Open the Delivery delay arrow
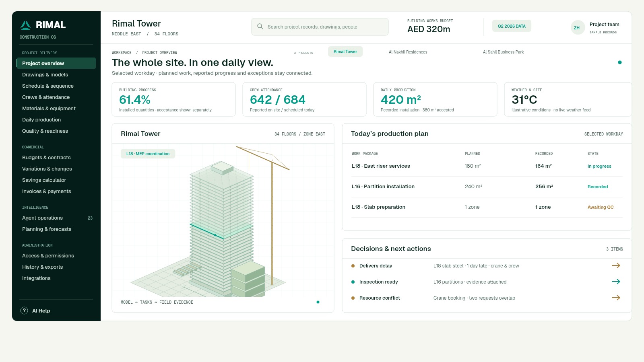 pyautogui.click(x=616, y=265)
